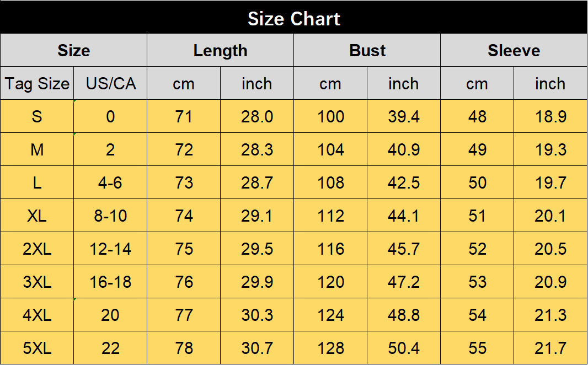Click the sleeve 48 cm cell
The width and height of the screenshot is (588, 365).
(477, 116)
